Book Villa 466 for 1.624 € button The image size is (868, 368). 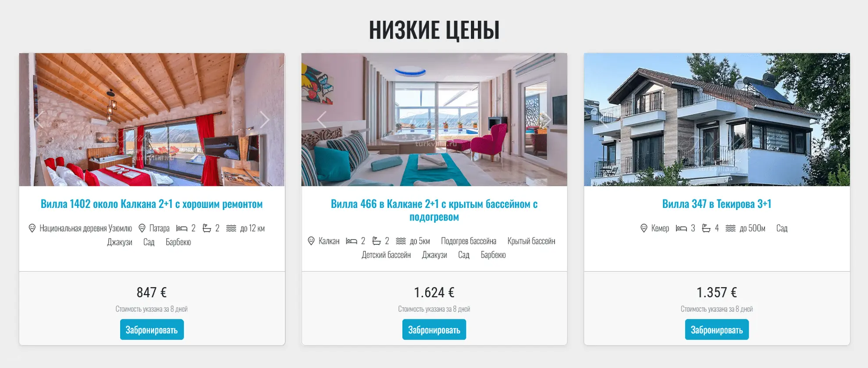tap(434, 329)
